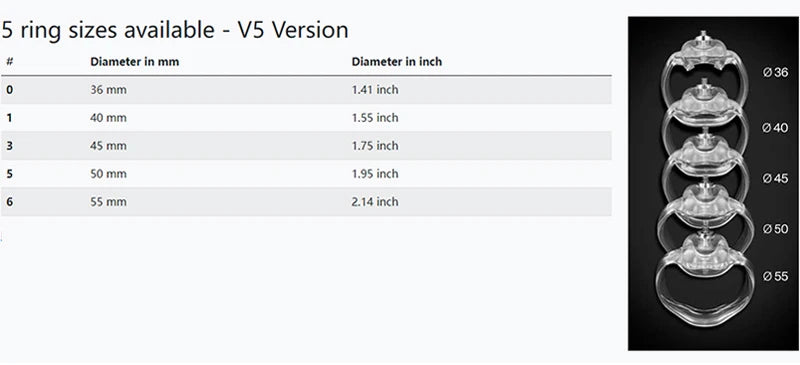Click the '1.55 inch' value
The width and height of the screenshot is (800, 365).
[375, 118]
